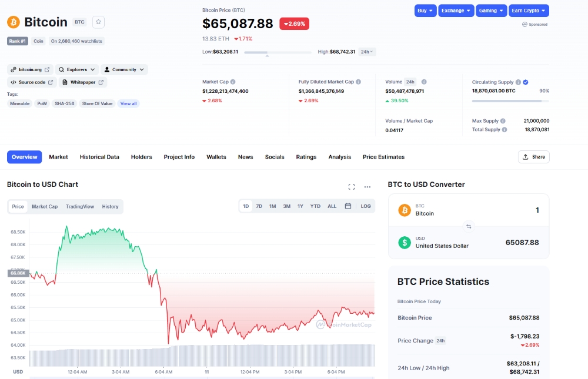Select the Overview tab

24,157
